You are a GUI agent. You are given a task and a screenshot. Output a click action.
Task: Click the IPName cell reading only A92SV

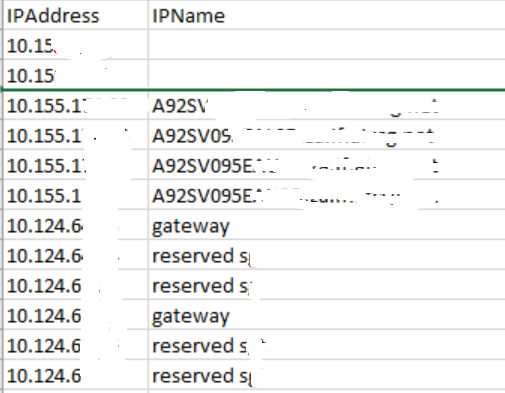click(327, 106)
